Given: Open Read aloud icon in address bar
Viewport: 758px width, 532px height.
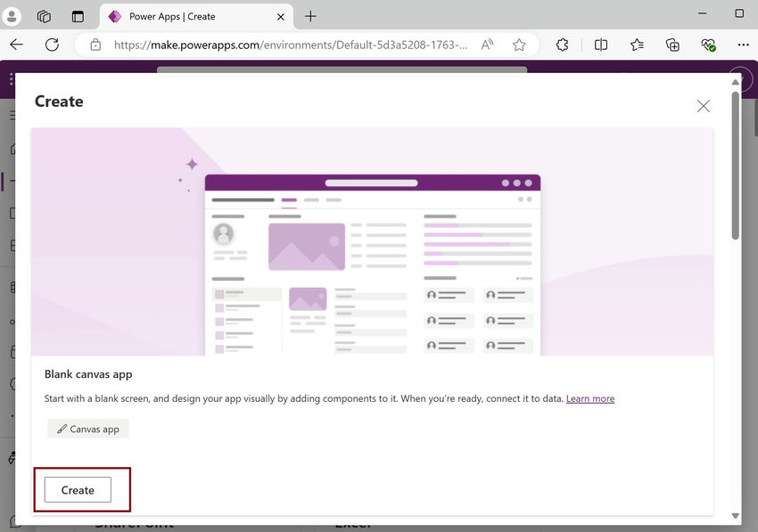Looking at the screenshot, I should point(487,45).
